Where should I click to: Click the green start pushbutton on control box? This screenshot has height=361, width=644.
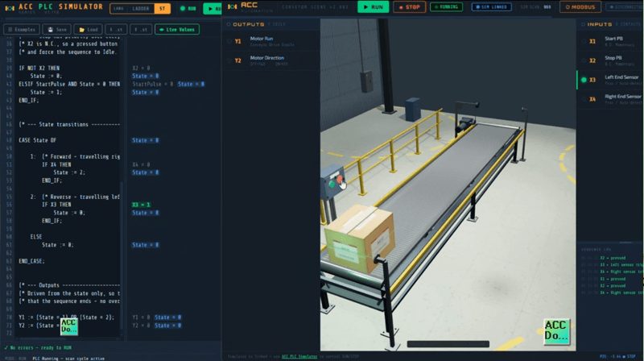click(332, 185)
